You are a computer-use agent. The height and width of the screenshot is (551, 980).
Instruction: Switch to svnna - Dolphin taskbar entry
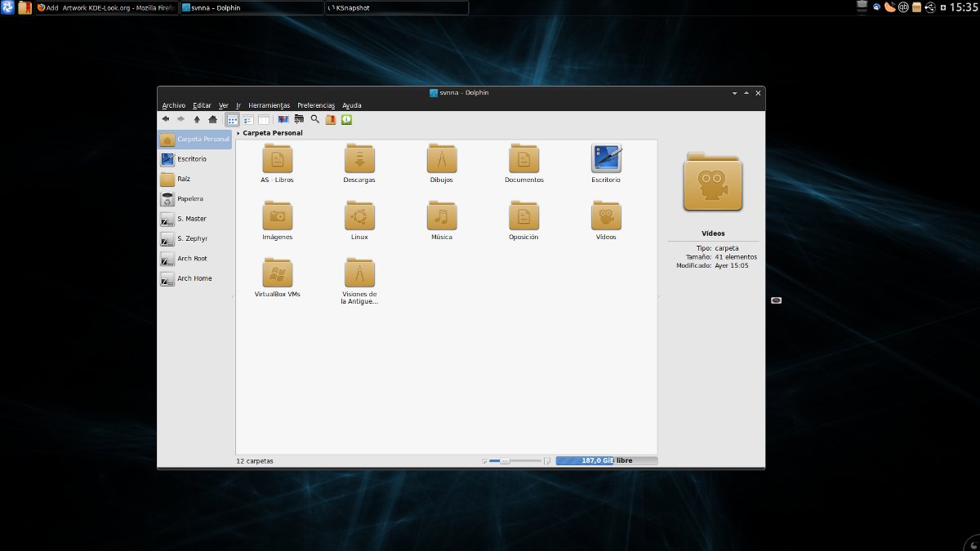coord(252,7)
